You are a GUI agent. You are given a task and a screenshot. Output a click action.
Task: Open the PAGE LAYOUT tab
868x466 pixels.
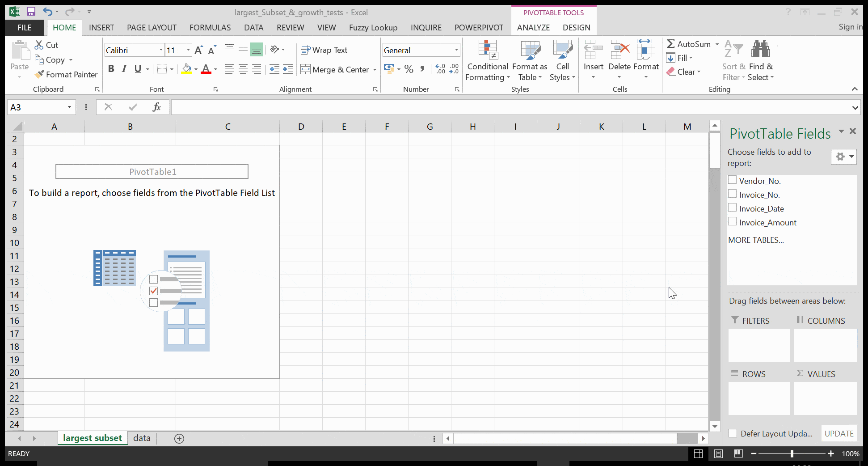(152, 27)
